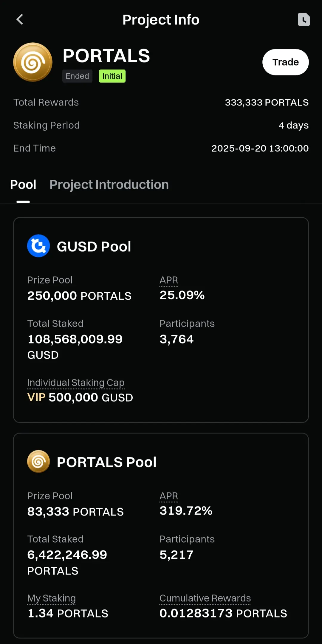Tap the VIP 500,000 GUSD cap value
This screenshot has width=322, height=644.
point(80,397)
